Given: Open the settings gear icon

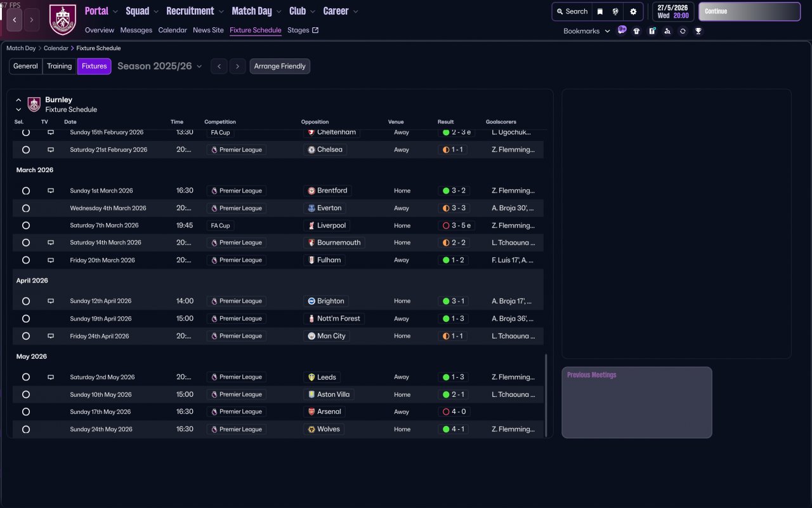Looking at the screenshot, I should (632, 11).
